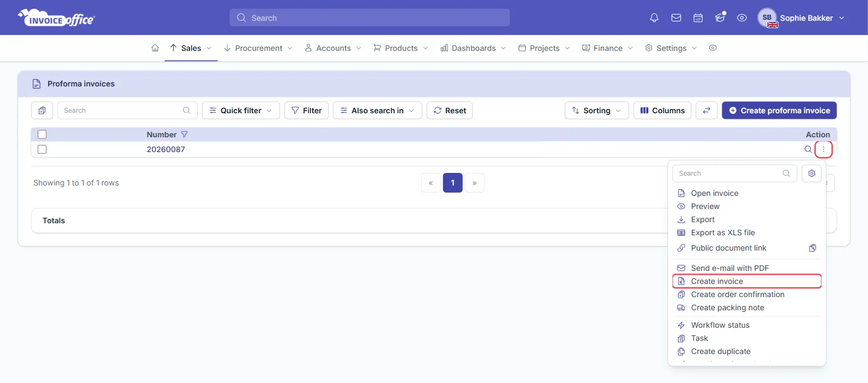Click the copy icon beside the table search
This screenshot has height=383, width=868.
pos(42,111)
